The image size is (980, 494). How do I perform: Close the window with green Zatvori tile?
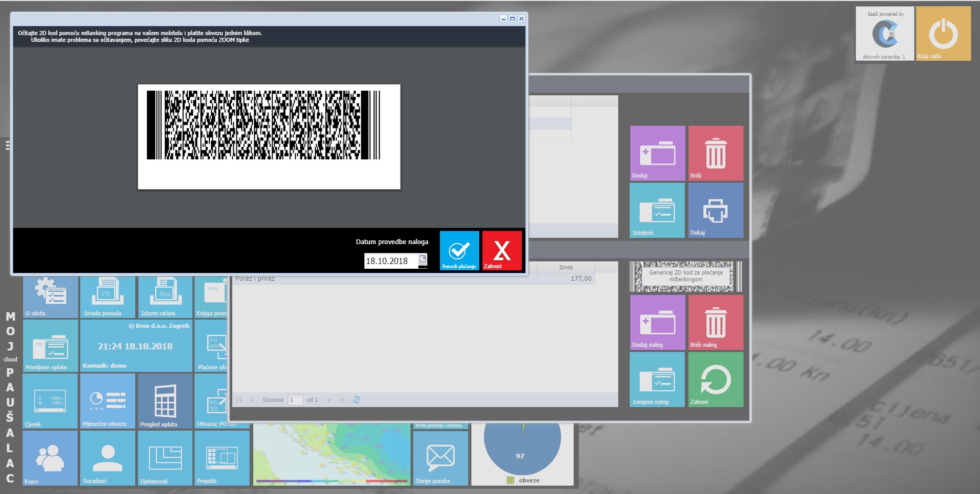(716, 379)
